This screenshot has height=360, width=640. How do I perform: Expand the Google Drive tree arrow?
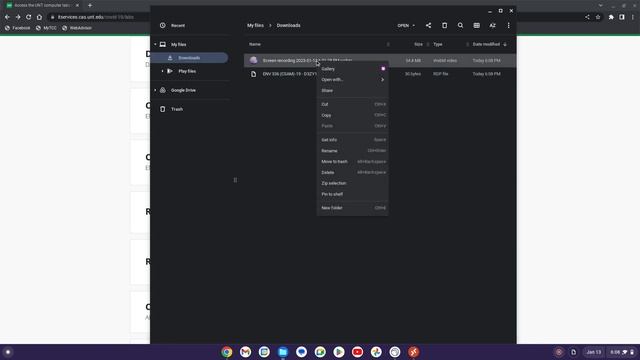click(155, 90)
